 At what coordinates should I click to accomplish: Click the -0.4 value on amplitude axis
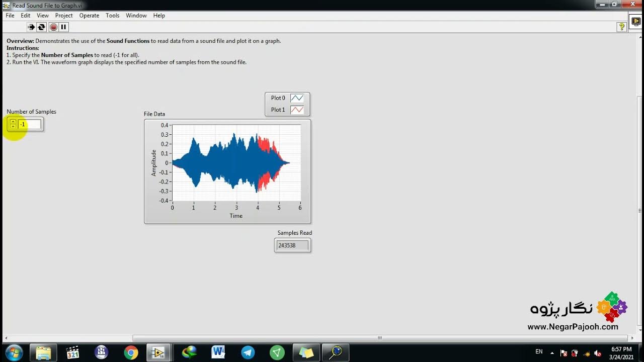click(164, 201)
